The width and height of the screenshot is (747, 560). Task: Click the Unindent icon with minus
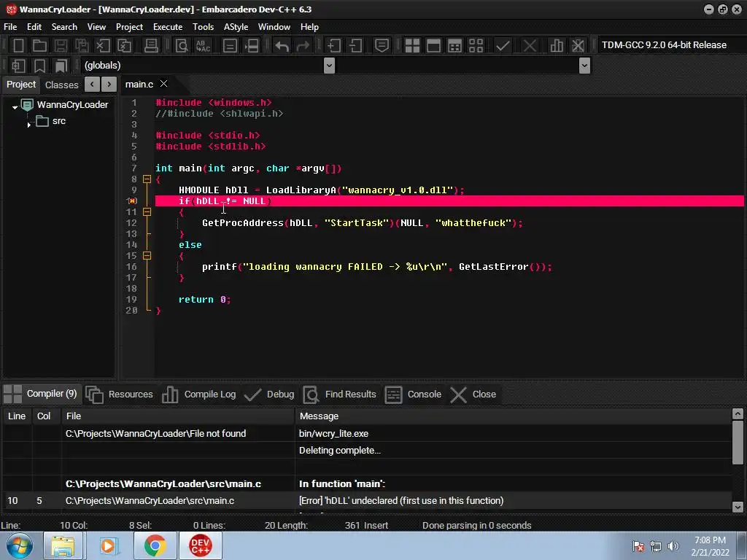(355, 46)
